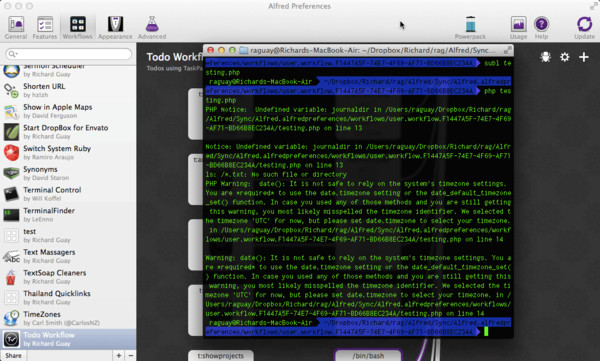600x361 pixels.
Task: Add a new workflow with sidebar plus
Action: (119, 356)
